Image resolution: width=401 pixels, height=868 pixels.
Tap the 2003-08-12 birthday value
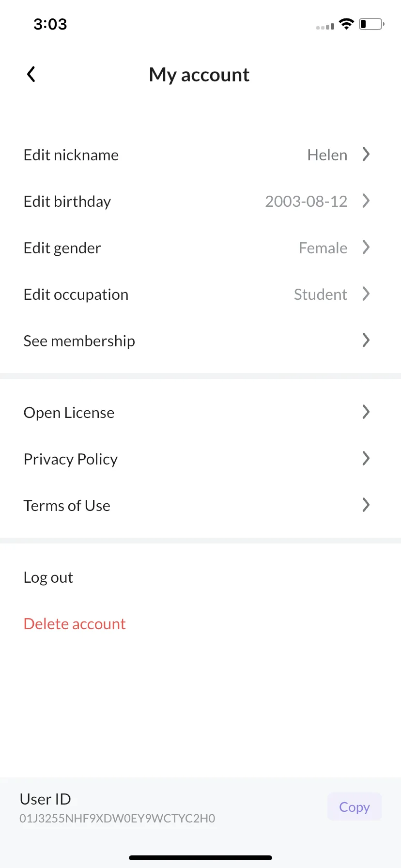coord(306,201)
